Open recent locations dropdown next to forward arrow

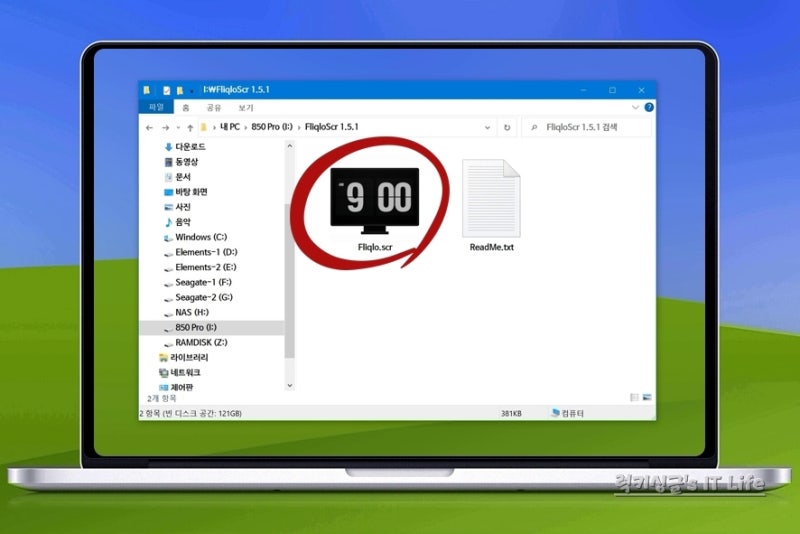coord(178,128)
